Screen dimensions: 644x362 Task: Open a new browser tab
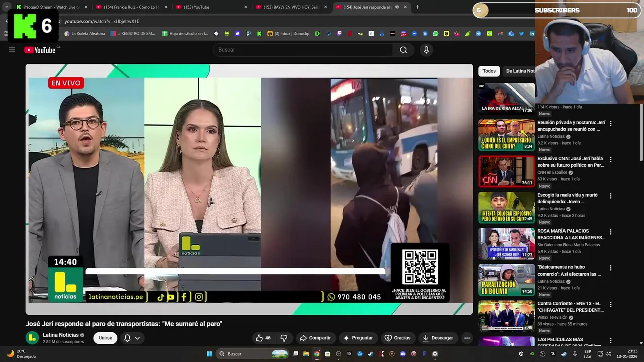coord(417,7)
